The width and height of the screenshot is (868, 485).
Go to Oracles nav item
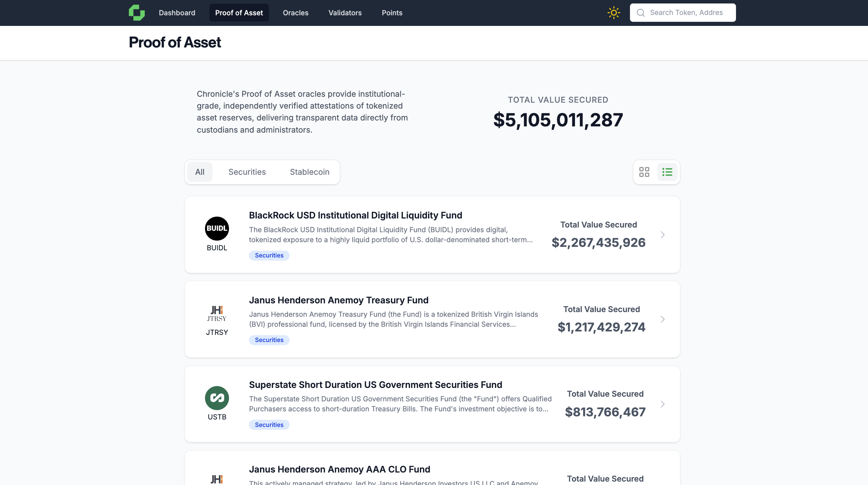click(x=295, y=13)
